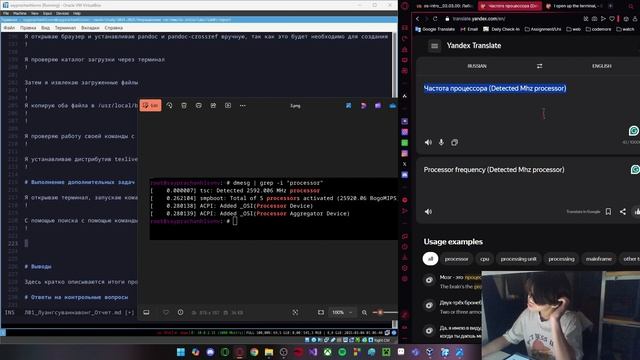Click the '# Выводы' heading line in editor

click(38, 267)
